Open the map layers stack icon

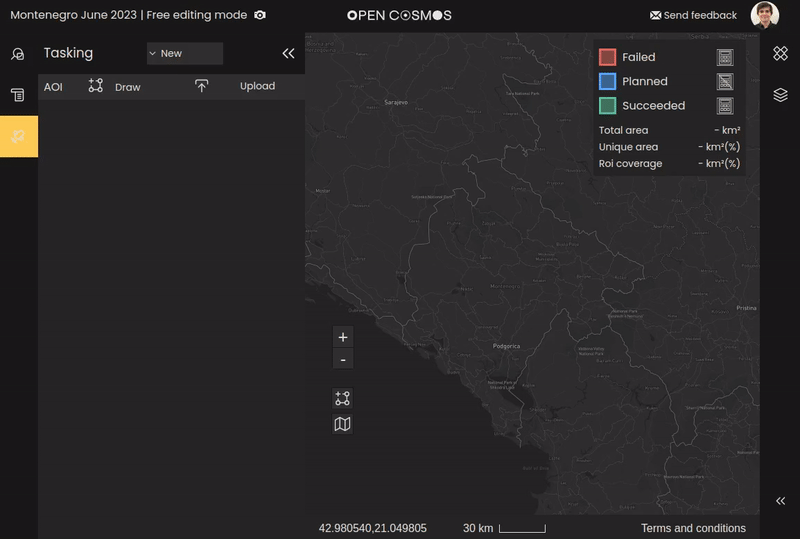pos(780,95)
